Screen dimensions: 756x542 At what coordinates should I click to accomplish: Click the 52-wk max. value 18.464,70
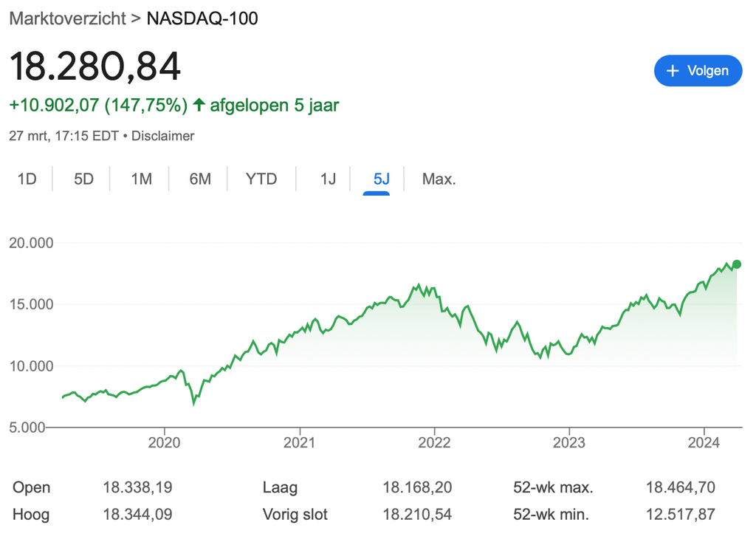click(680, 487)
